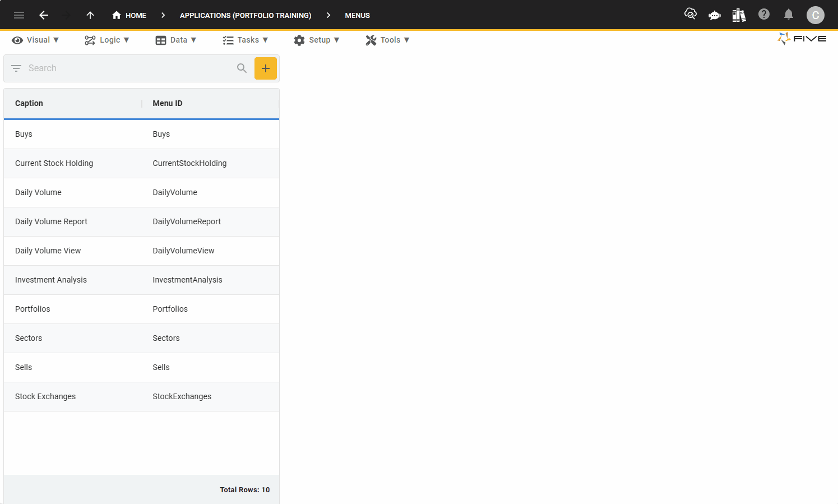
Task: Open the documentation books icon
Action: click(739, 15)
